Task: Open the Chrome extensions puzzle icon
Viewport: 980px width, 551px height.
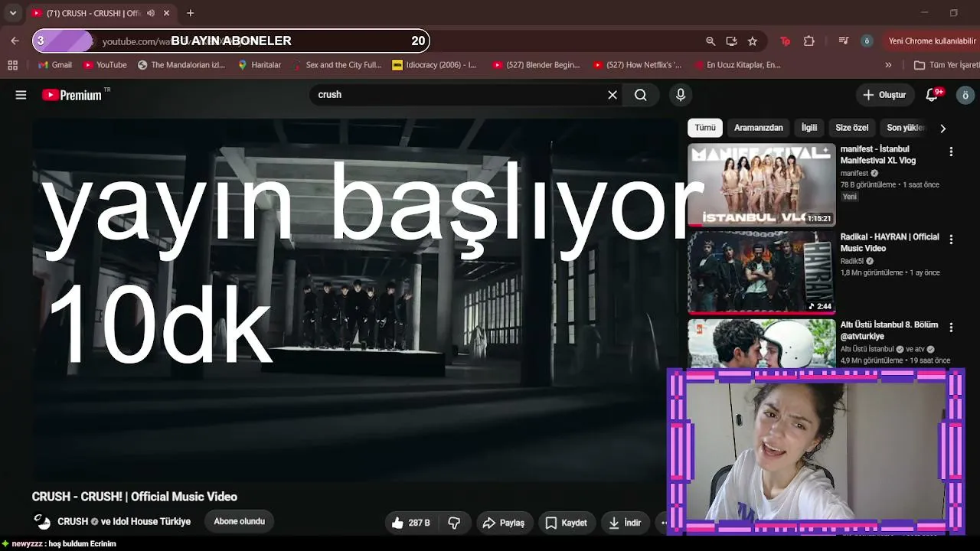Action: [809, 41]
